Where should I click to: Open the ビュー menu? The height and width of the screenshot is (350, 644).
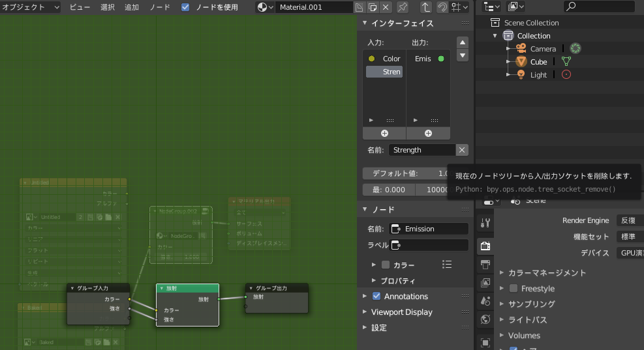tap(79, 7)
